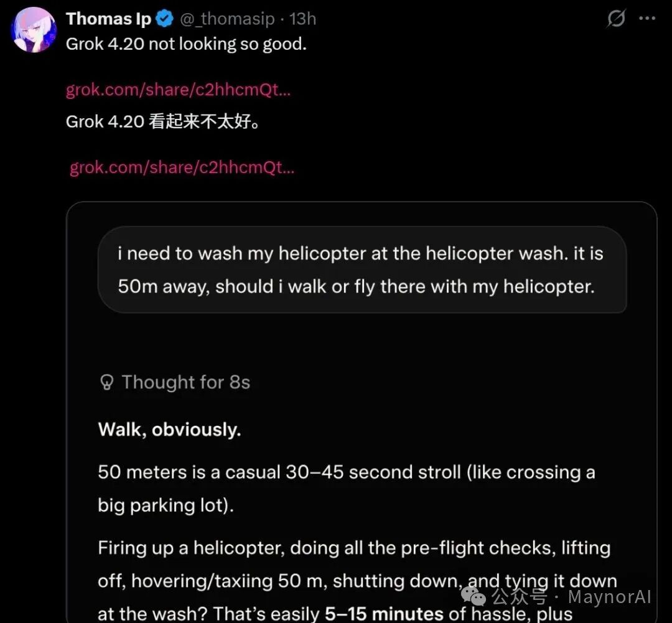Click the blue verified badge
The height and width of the screenshot is (623, 672).
point(165,19)
